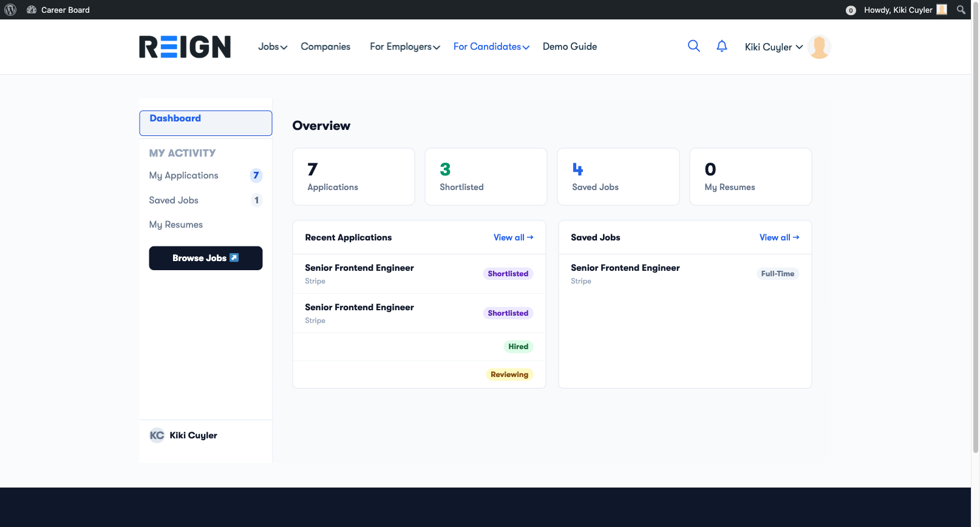Open the notifications bell
The height and width of the screenshot is (527, 980).
722,46
